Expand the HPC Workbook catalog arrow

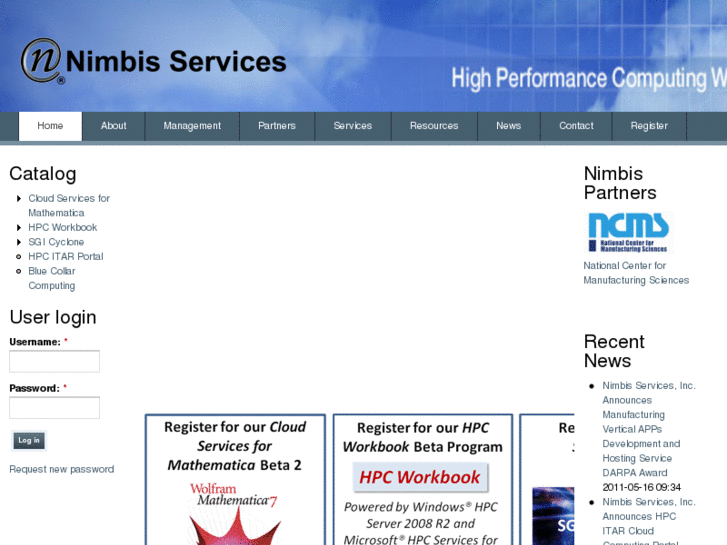[19, 227]
